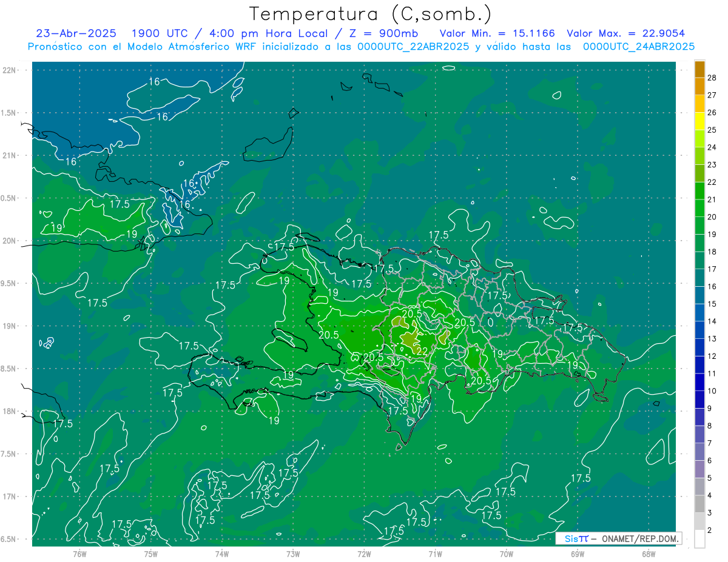Click the '20N' latitude axis label
The height and width of the screenshot is (562, 728).
click(10, 241)
